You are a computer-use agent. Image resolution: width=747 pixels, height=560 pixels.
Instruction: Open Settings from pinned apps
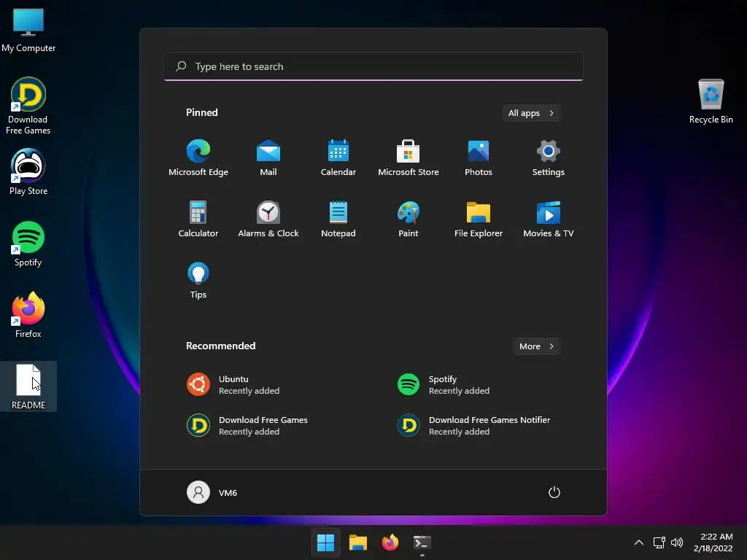(x=549, y=158)
